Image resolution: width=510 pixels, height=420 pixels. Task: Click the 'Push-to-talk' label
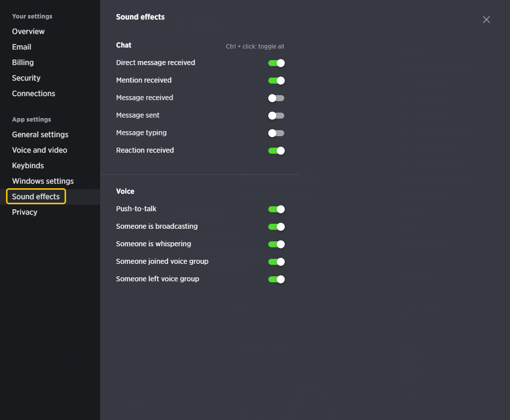(136, 209)
